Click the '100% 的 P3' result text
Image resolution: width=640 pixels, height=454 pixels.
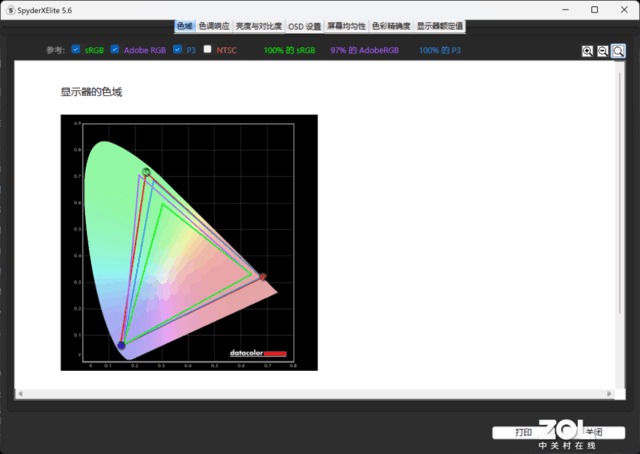click(x=440, y=50)
